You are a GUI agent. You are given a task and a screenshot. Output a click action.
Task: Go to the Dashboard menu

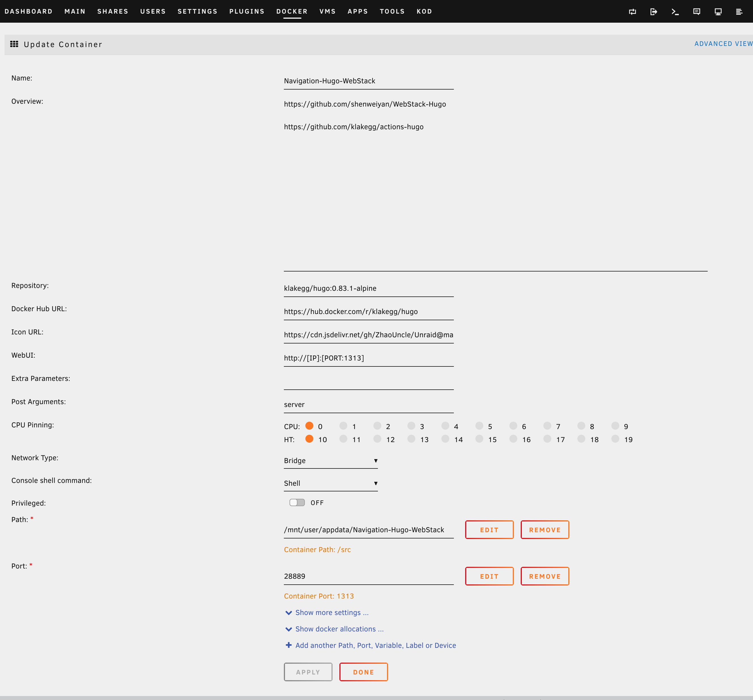click(x=28, y=11)
